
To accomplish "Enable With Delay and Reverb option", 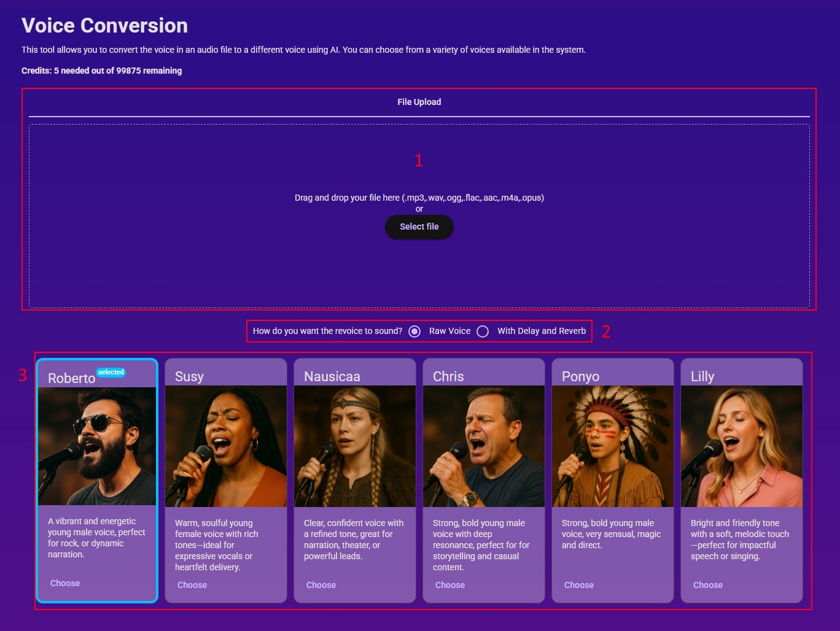I will click(x=483, y=331).
